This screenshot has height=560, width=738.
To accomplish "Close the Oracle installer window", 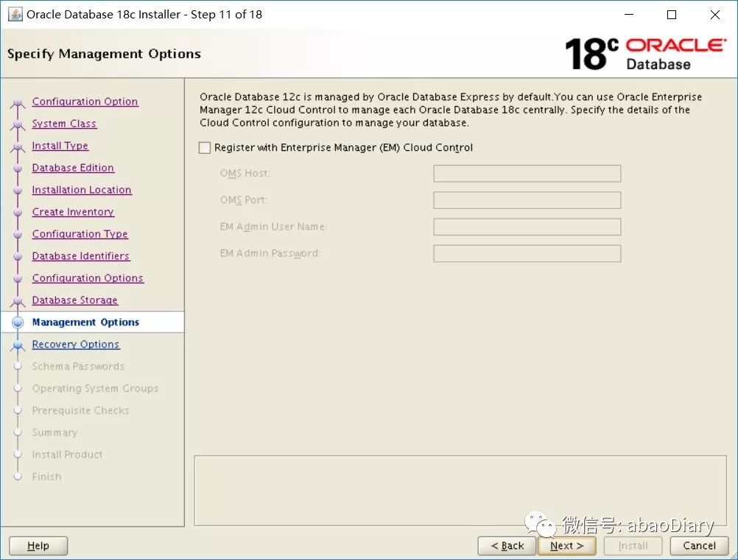I will coord(715,15).
